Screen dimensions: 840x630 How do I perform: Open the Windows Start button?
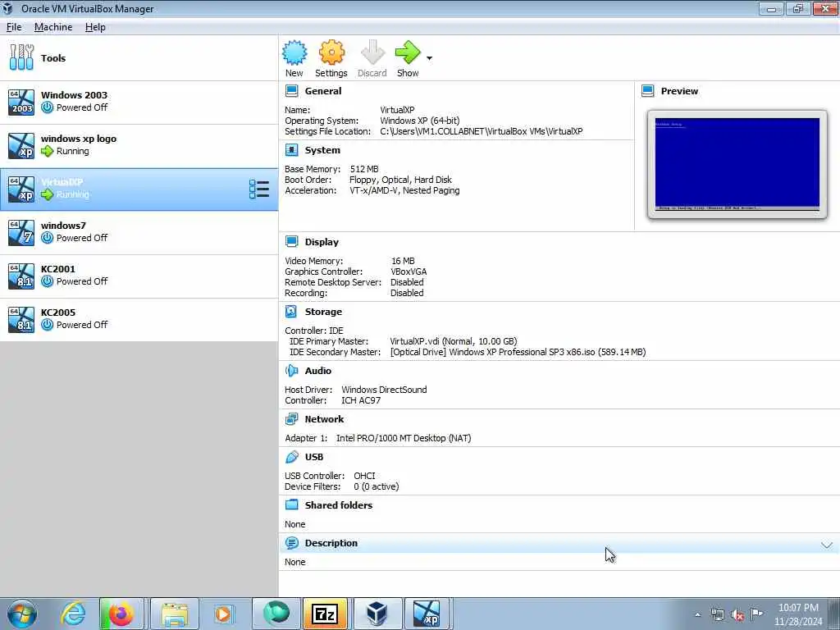(22, 614)
